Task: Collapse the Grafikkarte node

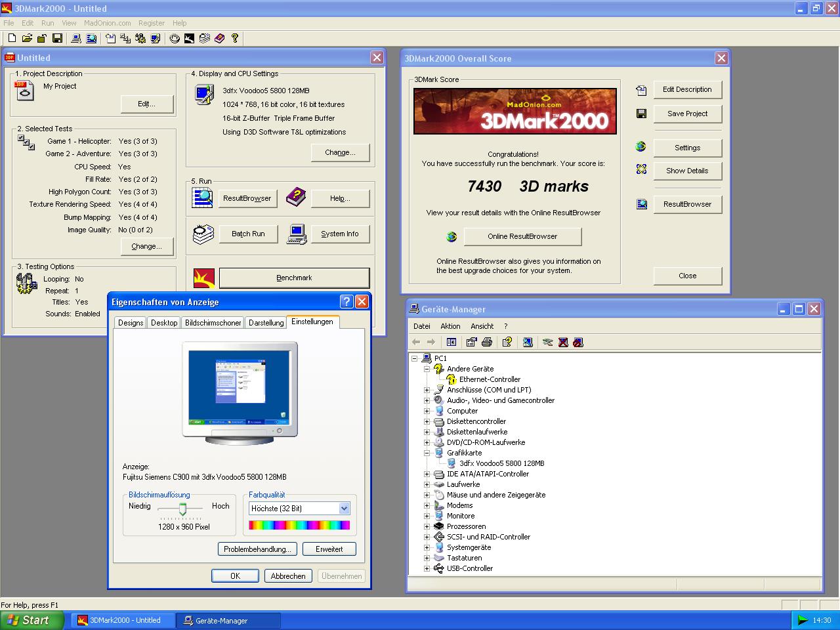Action: click(427, 453)
